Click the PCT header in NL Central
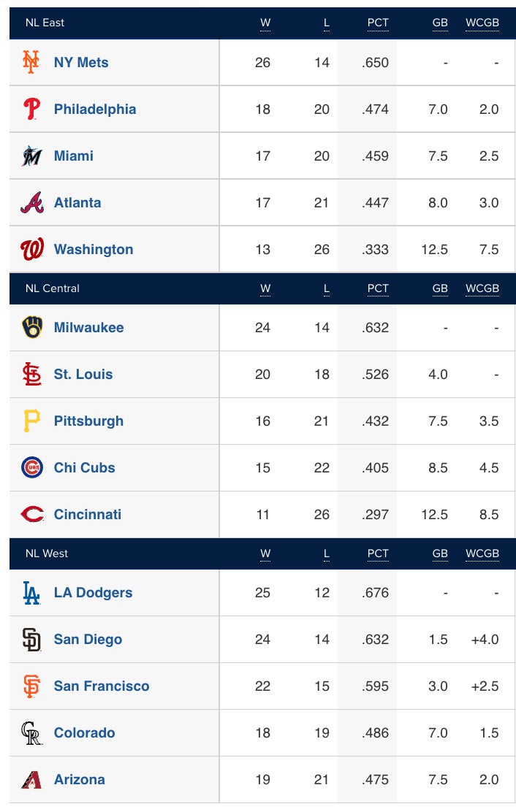This screenshot has width=516, height=812. pos(378,288)
